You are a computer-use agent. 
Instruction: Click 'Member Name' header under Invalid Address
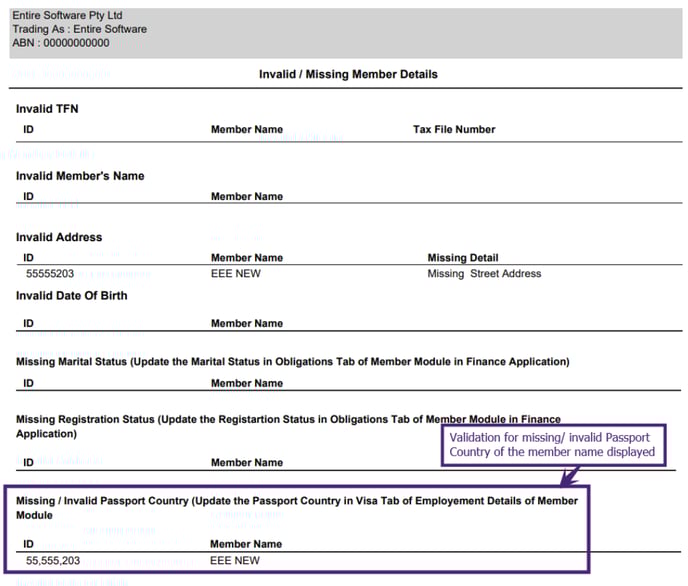247,258
